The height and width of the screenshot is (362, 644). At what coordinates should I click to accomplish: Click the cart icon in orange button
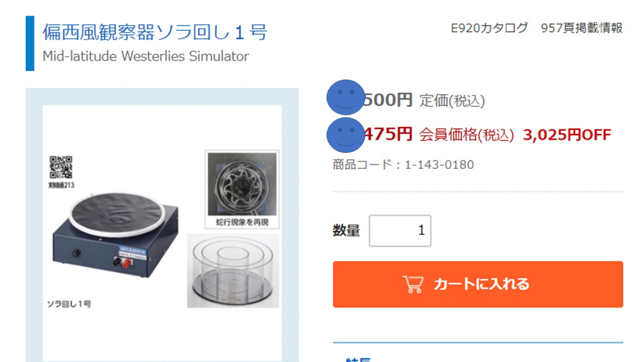click(413, 284)
